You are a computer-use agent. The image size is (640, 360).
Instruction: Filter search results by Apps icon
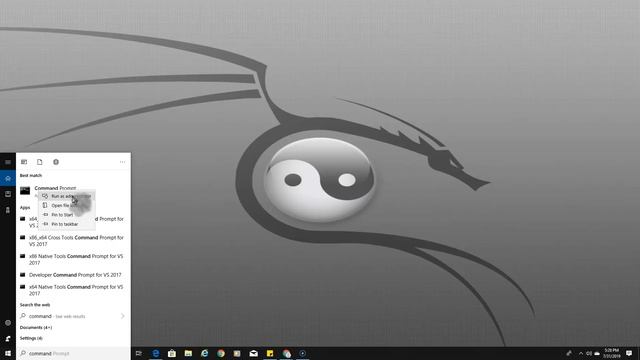[x=24, y=162]
